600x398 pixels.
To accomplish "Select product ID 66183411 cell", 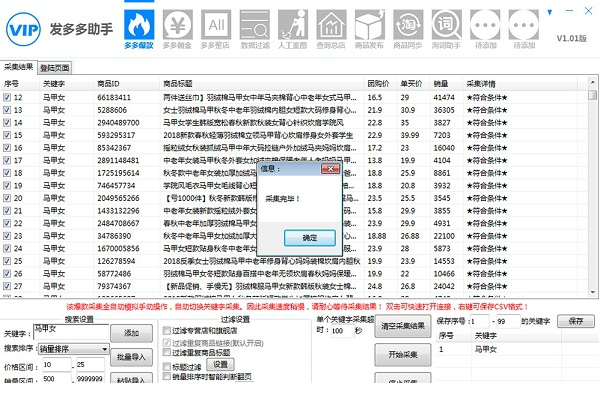I will (114, 98).
